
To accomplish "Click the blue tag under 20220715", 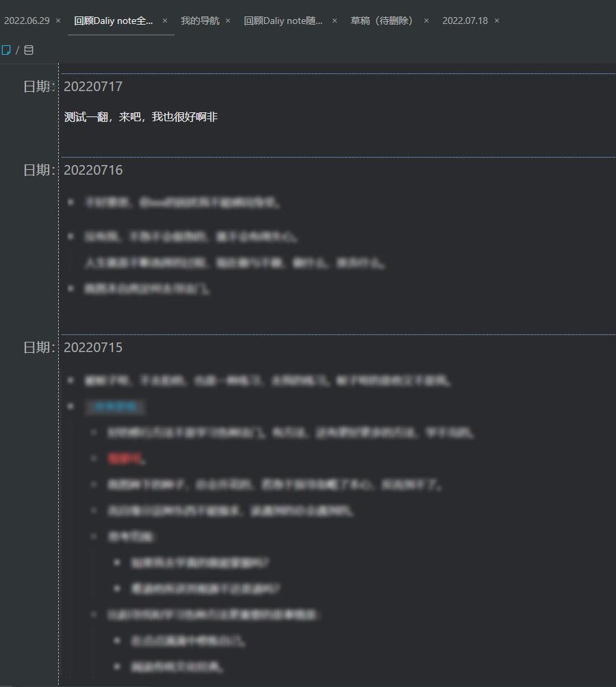I will [116, 407].
